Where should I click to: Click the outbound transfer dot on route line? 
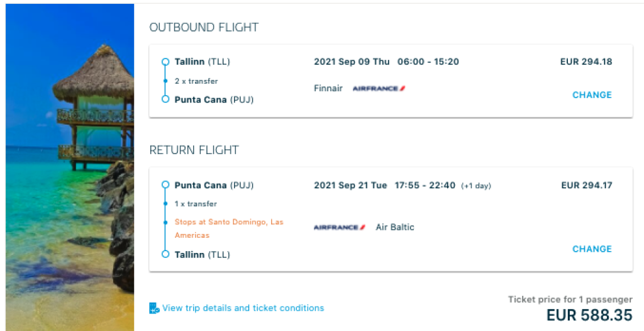[x=165, y=81]
